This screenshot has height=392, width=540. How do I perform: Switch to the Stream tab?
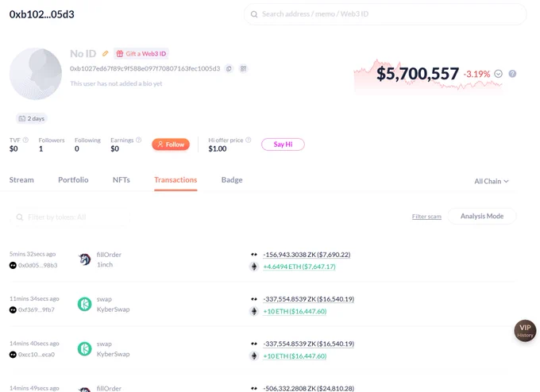pyautogui.click(x=21, y=180)
